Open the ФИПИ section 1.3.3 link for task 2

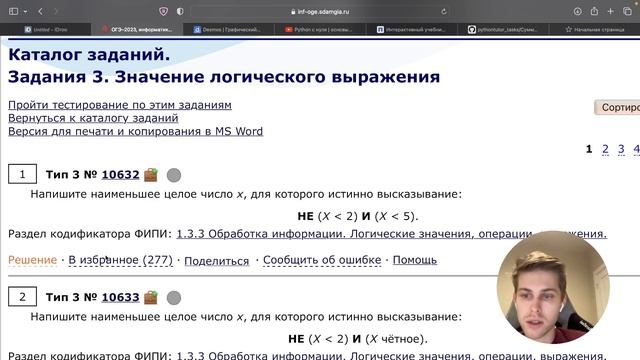[391, 355]
